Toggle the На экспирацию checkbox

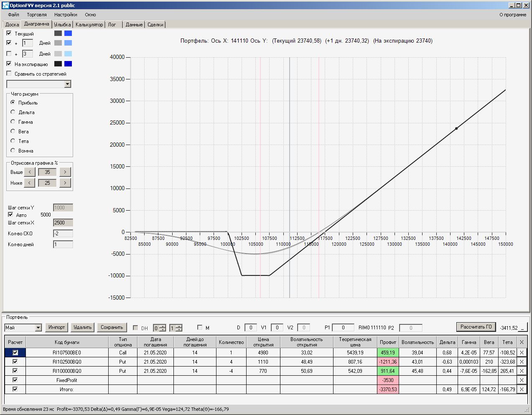coord(9,64)
